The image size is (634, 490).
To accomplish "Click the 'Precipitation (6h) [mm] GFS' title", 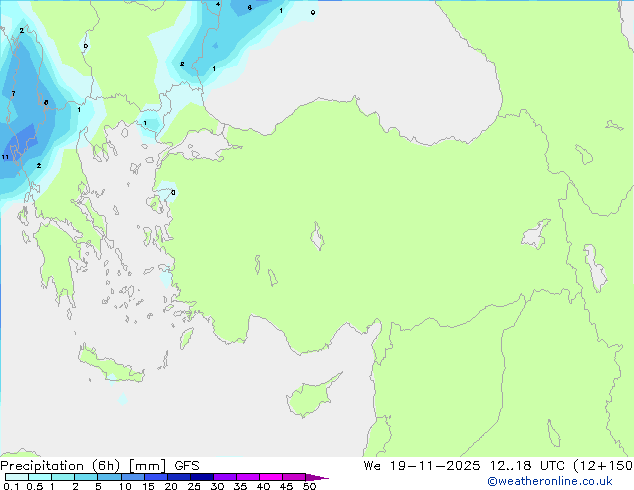I will [x=100, y=466].
